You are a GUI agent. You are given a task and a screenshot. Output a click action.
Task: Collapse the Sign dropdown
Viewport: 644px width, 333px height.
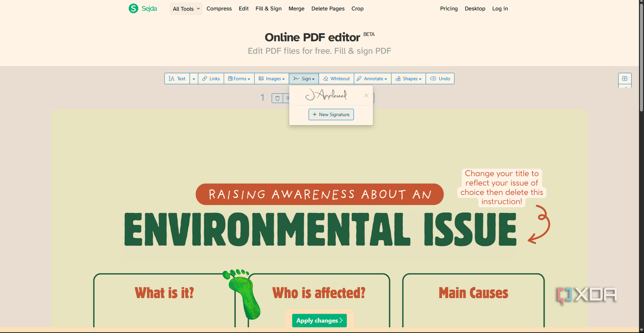pyautogui.click(x=304, y=79)
